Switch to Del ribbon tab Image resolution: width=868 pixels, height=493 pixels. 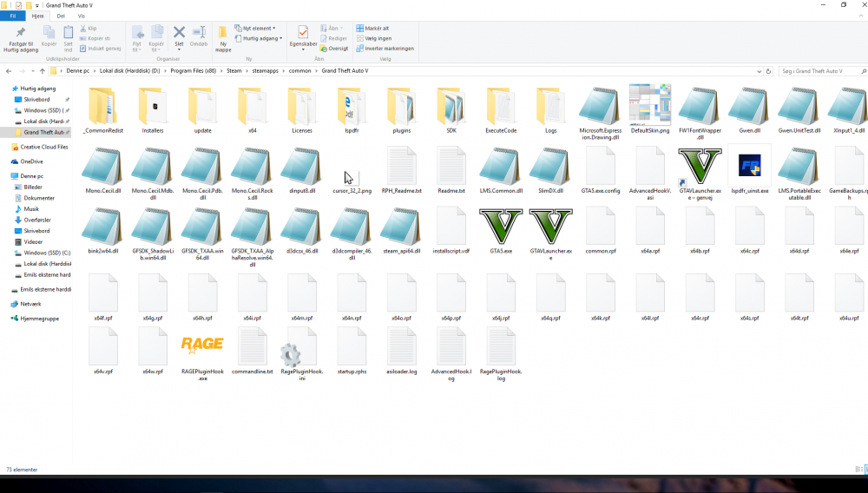click(61, 16)
